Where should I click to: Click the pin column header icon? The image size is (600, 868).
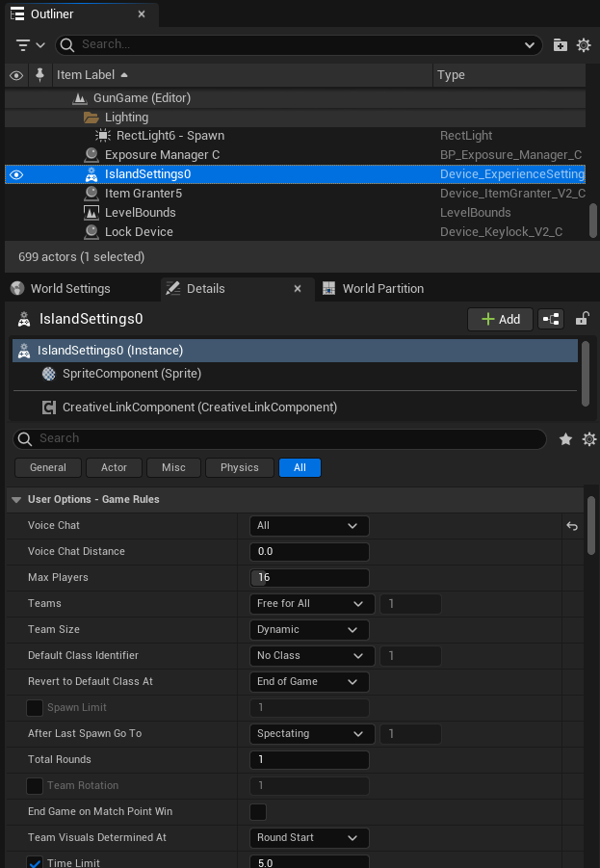click(x=39, y=75)
